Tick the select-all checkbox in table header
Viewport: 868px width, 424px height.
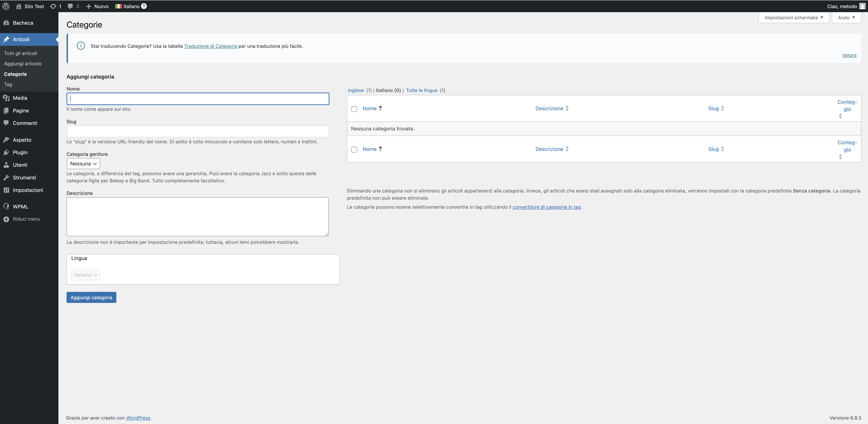[x=354, y=109]
